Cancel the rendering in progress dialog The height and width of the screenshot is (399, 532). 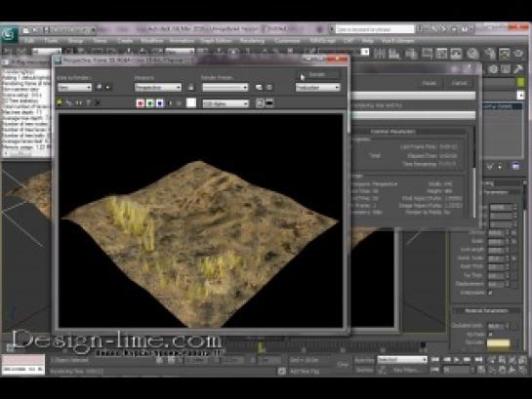pyautogui.click(x=459, y=83)
